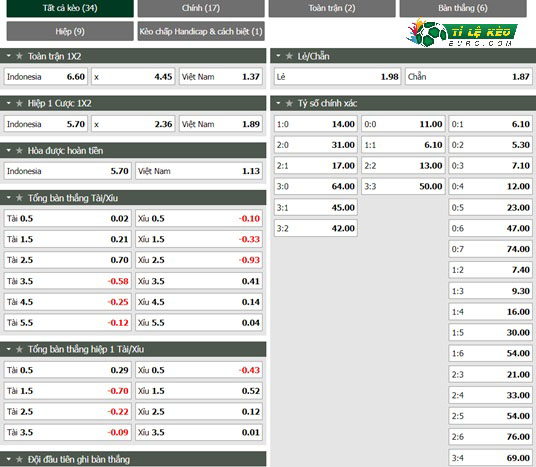Star the Hiệp 1 Cược 1X2 market

click(x=19, y=103)
